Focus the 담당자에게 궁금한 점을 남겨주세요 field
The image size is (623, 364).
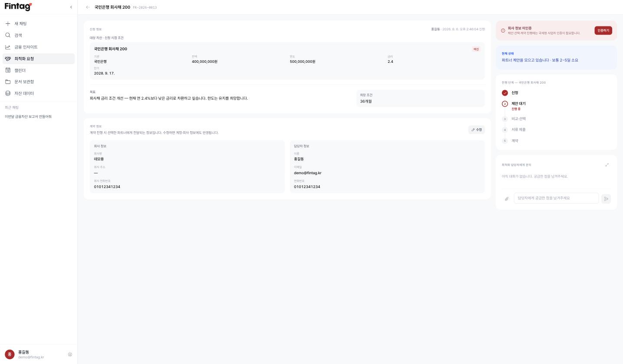(x=556, y=198)
